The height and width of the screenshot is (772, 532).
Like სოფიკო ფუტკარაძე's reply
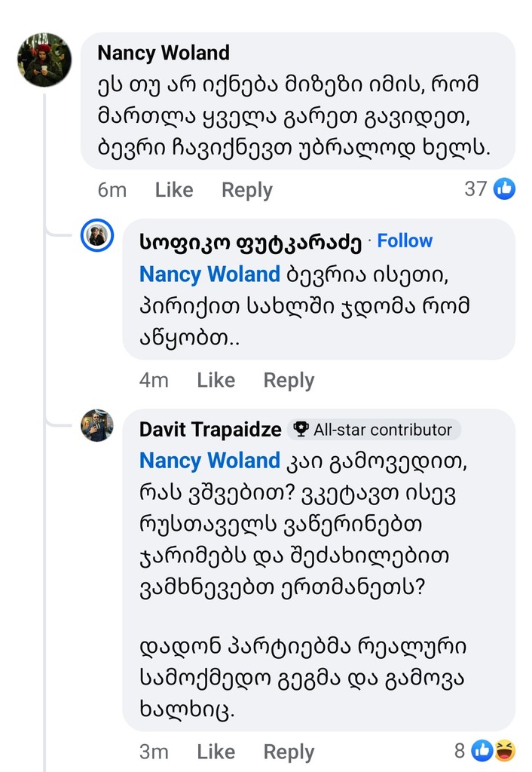(216, 381)
